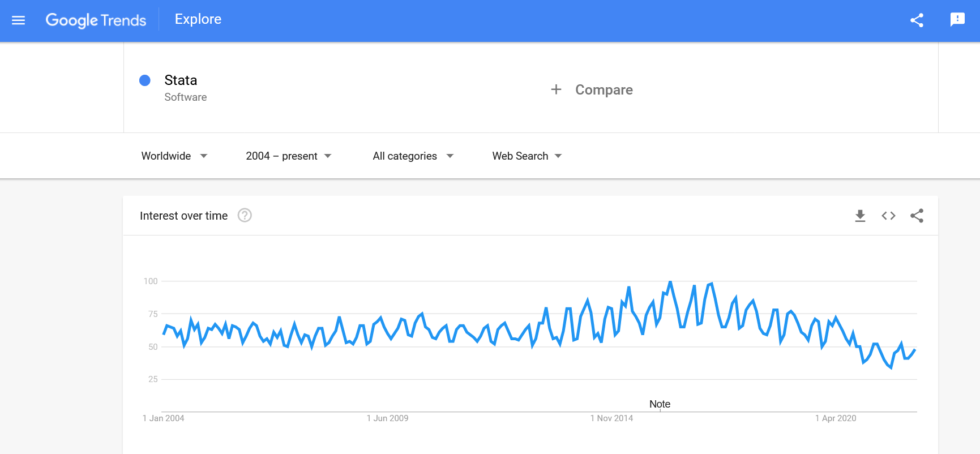Image resolution: width=980 pixels, height=454 pixels.
Task: Click the blue Stata color dot
Action: click(x=145, y=80)
